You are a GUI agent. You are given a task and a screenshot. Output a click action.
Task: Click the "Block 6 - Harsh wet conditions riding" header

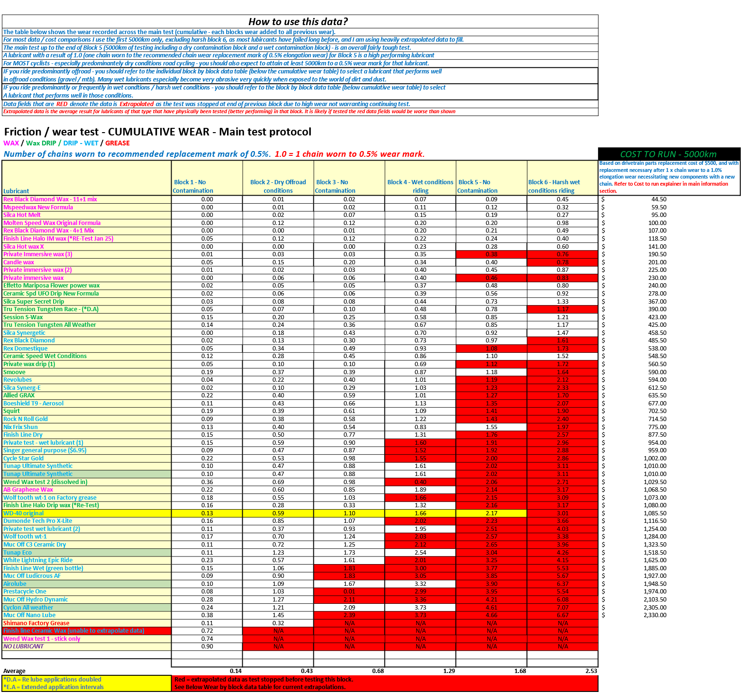(x=554, y=187)
